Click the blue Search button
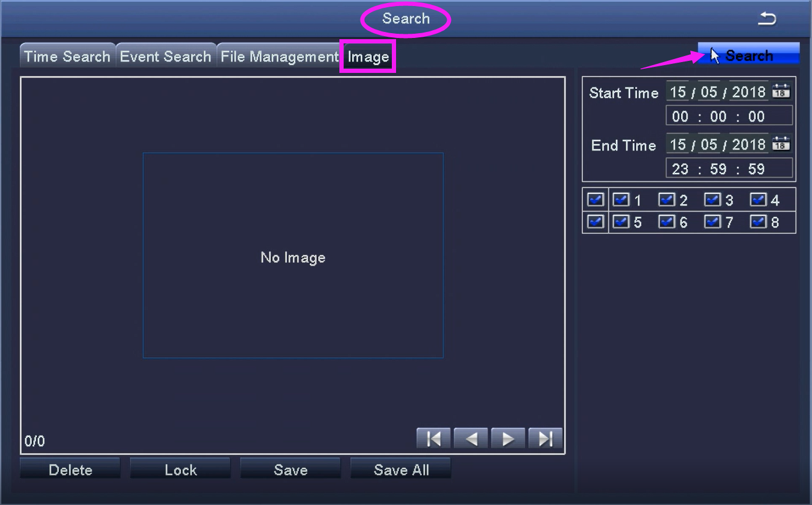Image resolution: width=812 pixels, height=505 pixels. click(749, 54)
